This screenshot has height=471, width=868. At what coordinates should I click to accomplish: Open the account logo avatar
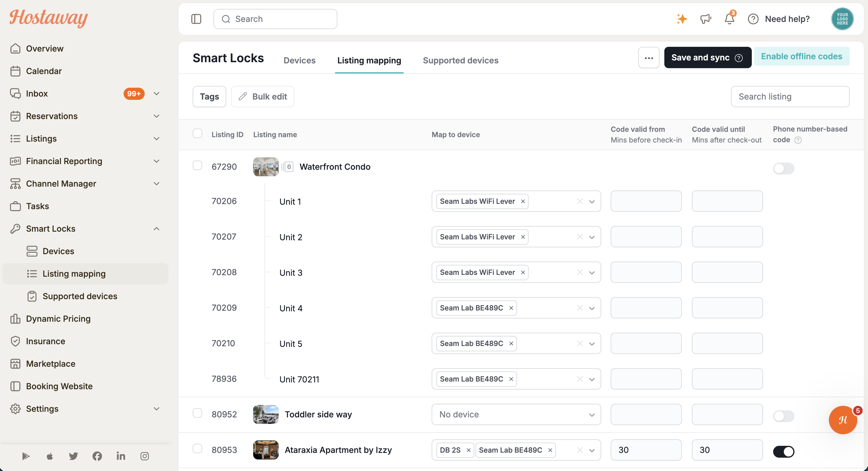842,19
